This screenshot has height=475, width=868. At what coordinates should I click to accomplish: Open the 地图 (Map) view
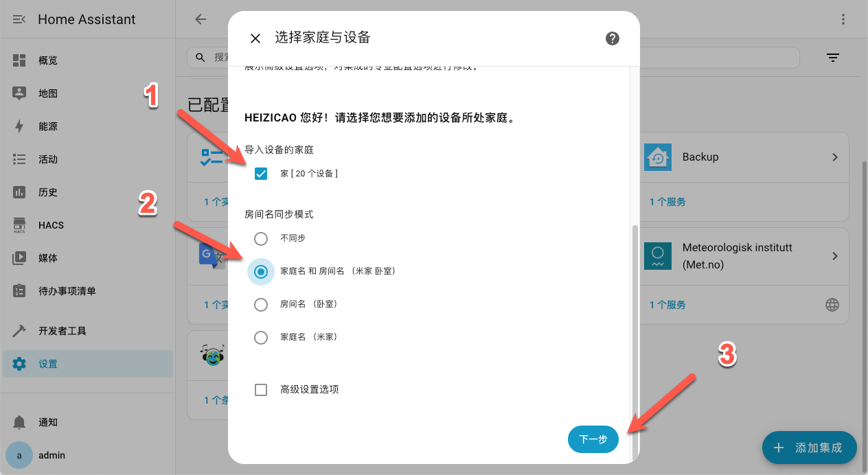(47, 93)
